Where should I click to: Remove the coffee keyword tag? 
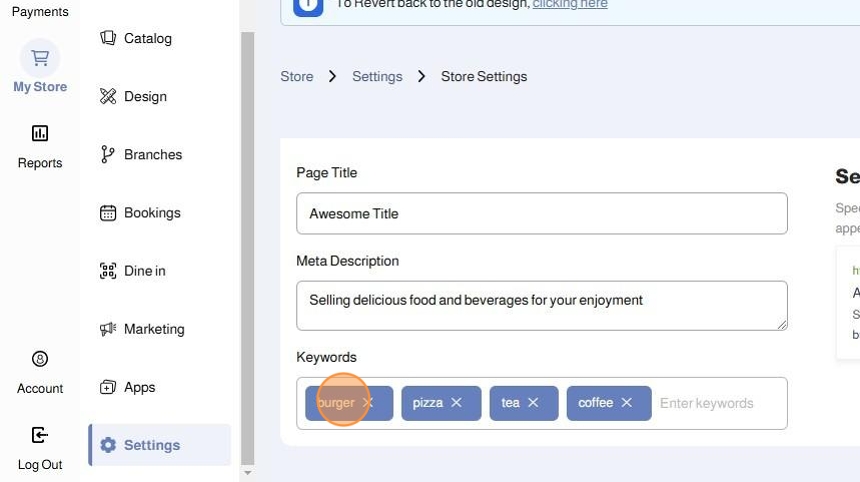tap(627, 403)
